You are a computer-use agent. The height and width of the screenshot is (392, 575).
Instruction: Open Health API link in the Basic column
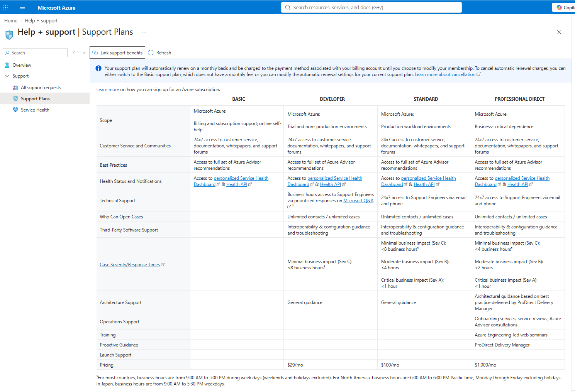coord(237,184)
